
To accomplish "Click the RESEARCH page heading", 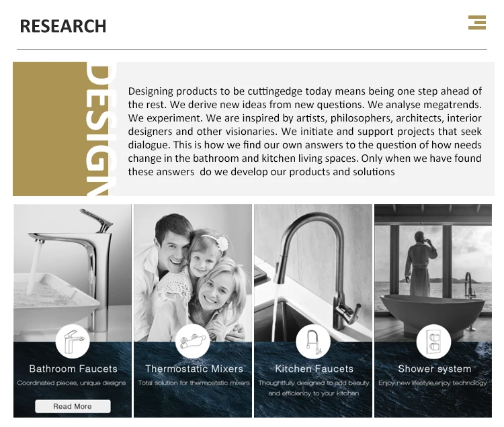I will (63, 26).
